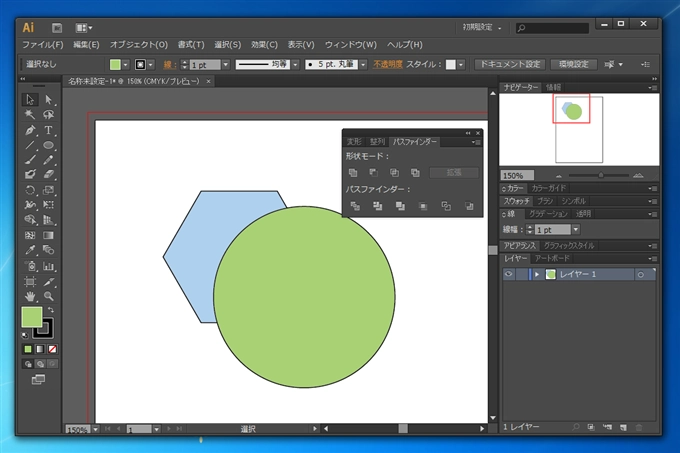Viewport: 680px width, 453px height.
Task: Select the Eraser tool
Action: 48,174
